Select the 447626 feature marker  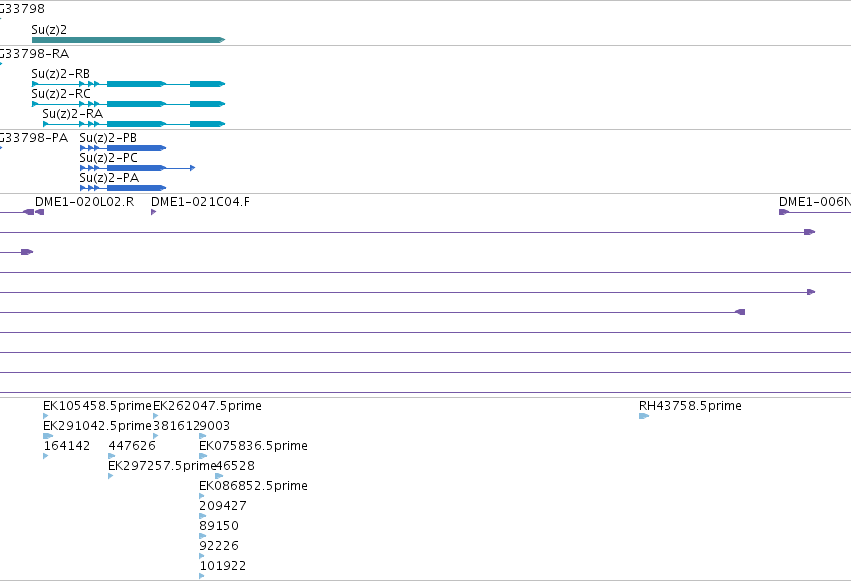(x=111, y=456)
